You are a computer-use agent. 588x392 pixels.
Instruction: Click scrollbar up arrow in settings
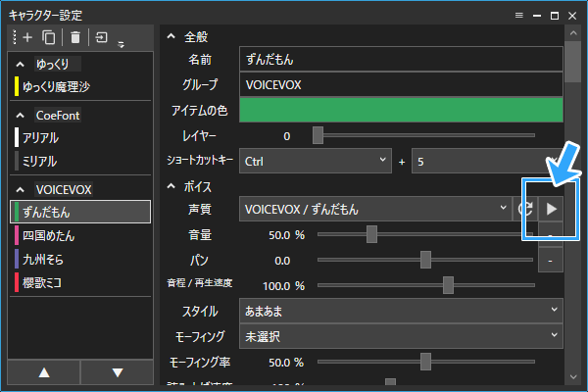tap(573, 33)
